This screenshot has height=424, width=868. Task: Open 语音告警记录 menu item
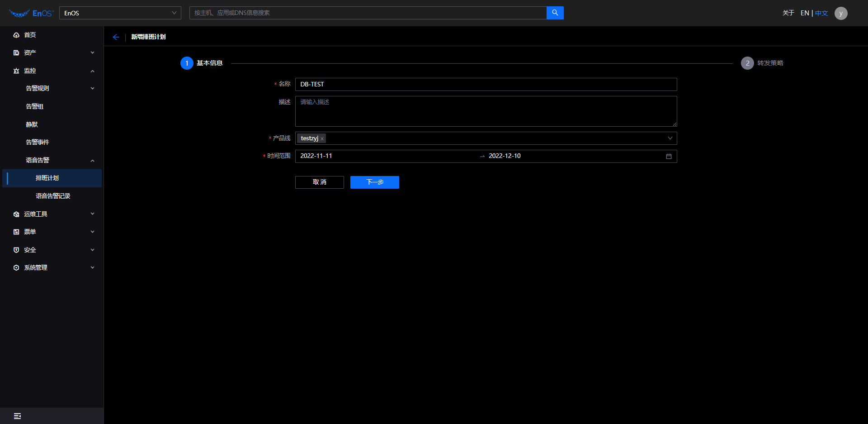pyautogui.click(x=52, y=196)
